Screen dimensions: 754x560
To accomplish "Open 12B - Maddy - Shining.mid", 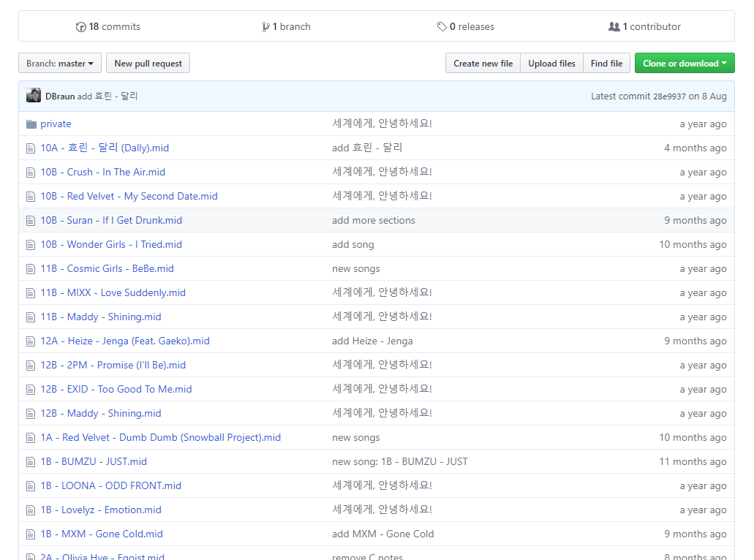I will click(x=101, y=413).
